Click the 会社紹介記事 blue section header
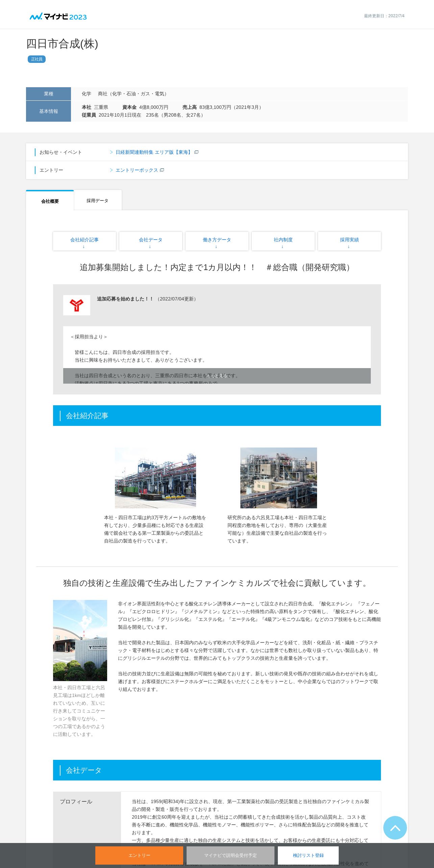This screenshot has width=434, height=868. pos(217,415)
